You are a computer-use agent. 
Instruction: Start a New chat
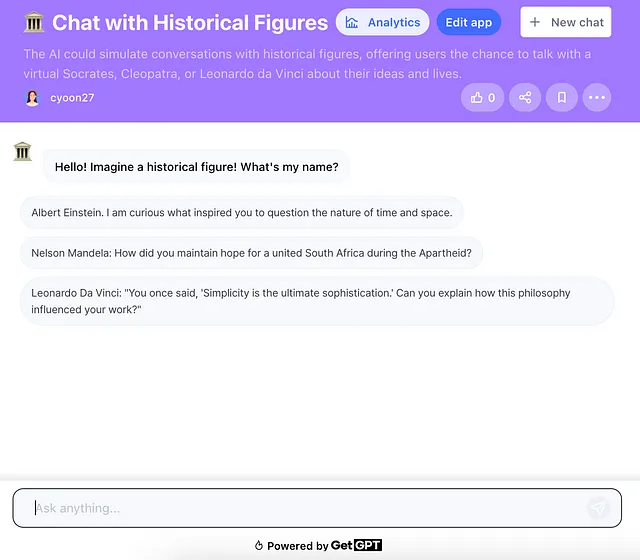coord(566,22)
